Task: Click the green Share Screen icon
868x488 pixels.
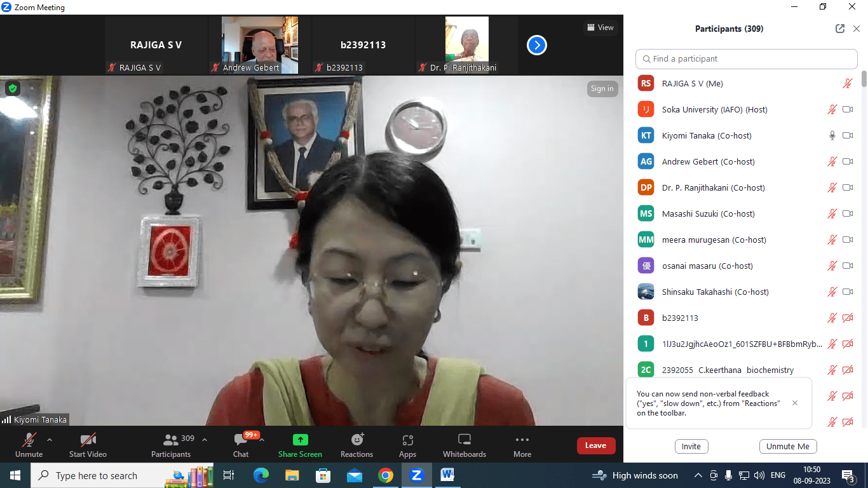Action: point(300,440)
